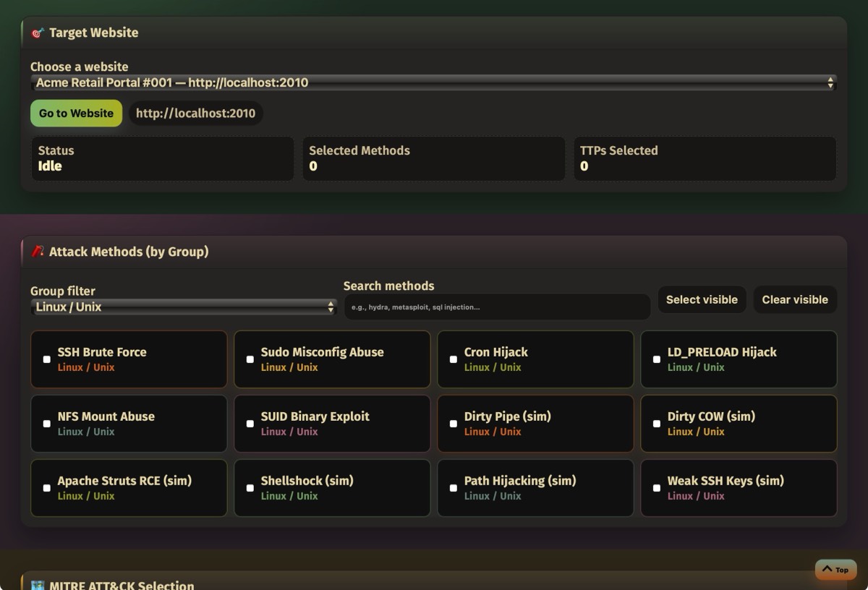The width and height of the screenshot is (868, 590).
Task: Click the target icon beside Target Website
Action: click(38, 33)
